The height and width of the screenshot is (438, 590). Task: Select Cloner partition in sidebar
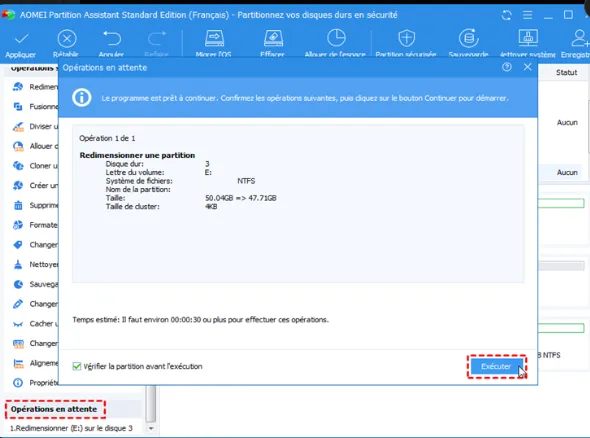(35, 166)
